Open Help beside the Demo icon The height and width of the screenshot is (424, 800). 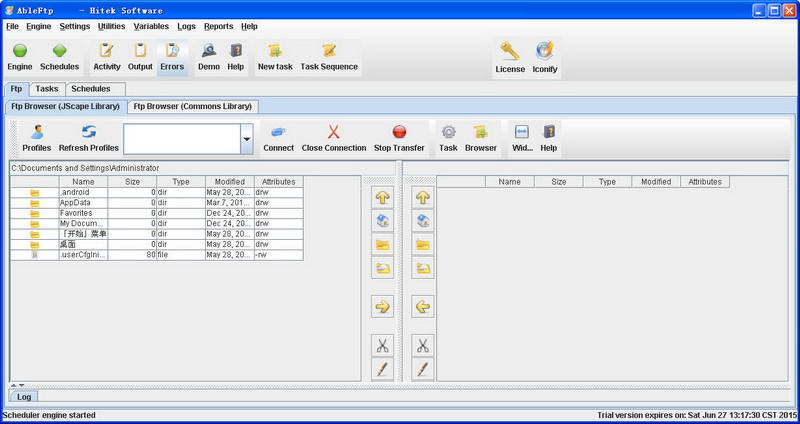(x=236, y=51)
